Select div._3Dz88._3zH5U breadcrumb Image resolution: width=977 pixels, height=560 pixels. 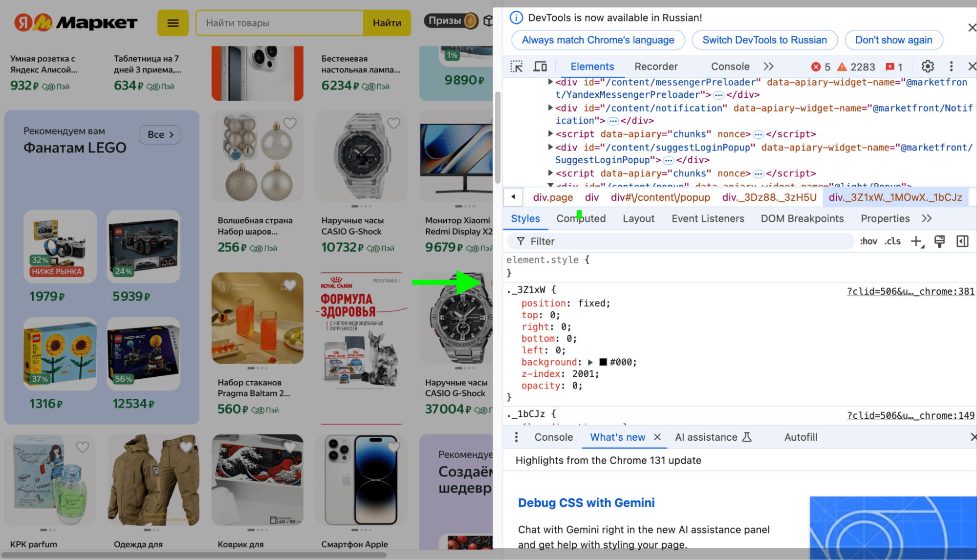tap(769, 197)
